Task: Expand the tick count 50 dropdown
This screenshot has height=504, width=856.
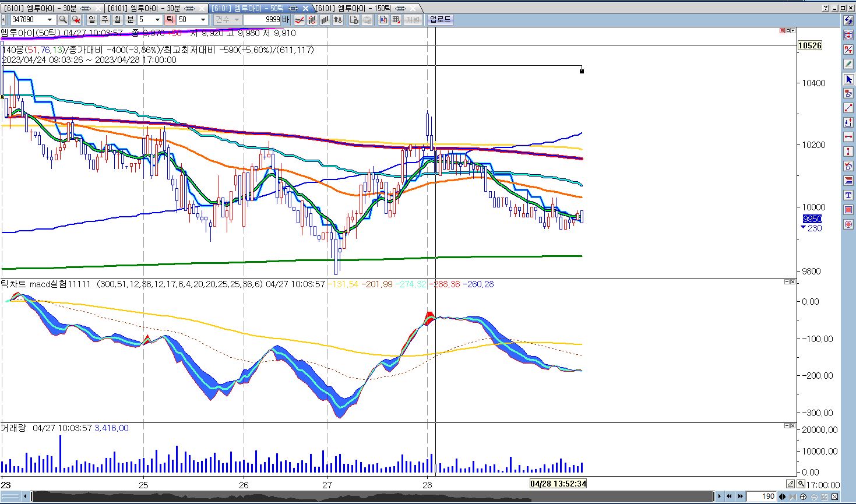Action: click(x=203, y=20)
